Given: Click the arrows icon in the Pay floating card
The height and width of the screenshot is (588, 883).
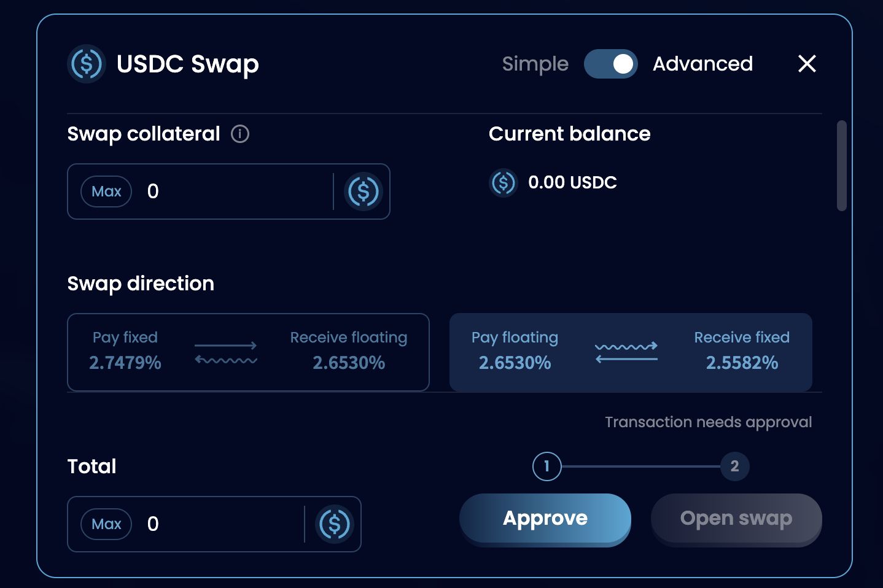Looking at the screenshot, I should coord(626,352).
